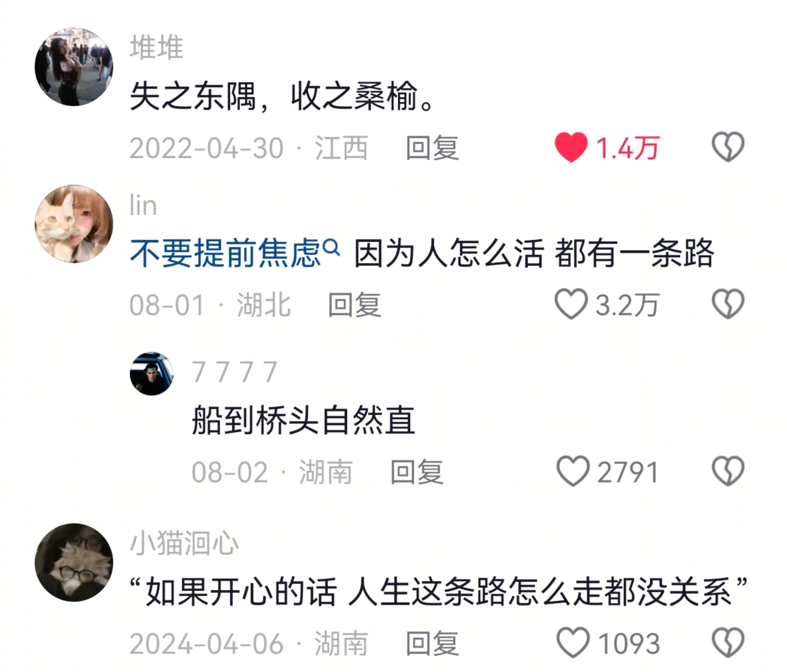The image size is (787, 672).
Task: Open username 堆堆
Action: (156, 47)
